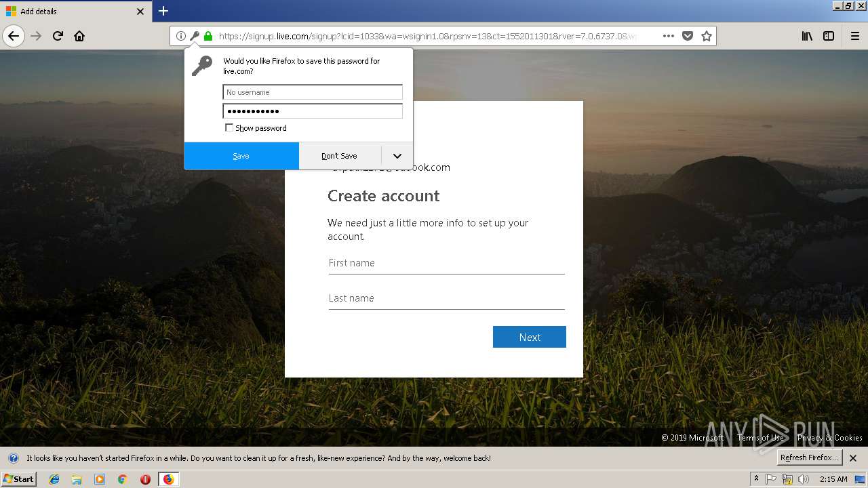
Task: Click the password field in the save prompt
Action: pos(313,110)
